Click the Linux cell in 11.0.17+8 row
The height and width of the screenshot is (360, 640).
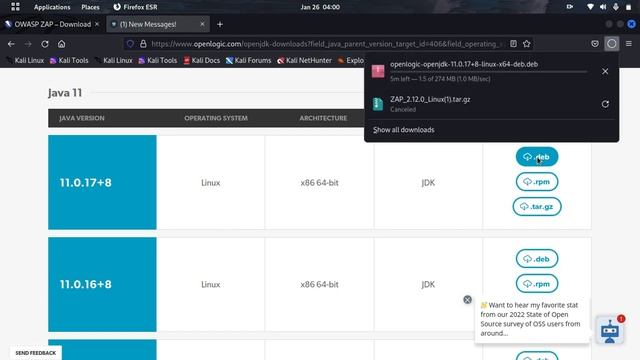[211, 182]
